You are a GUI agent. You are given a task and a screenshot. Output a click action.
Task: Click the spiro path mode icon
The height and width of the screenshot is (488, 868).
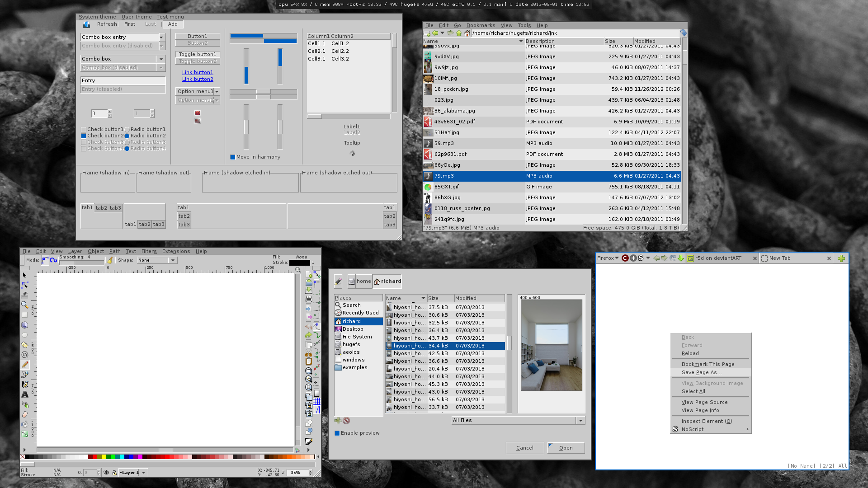click(x=53, y=260)
